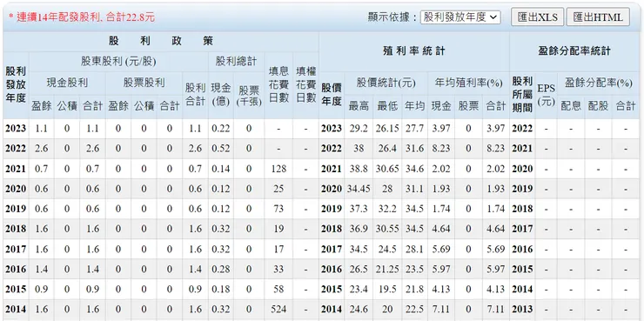644x321 pixels.
Task: Click the 股利總計 group header
Action: tap(236, 62)
